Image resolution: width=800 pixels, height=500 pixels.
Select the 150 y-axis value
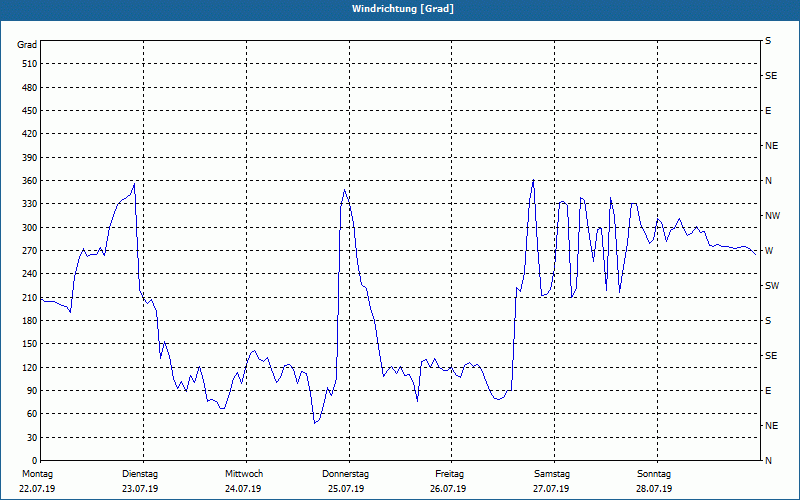[x=30, y=344]
